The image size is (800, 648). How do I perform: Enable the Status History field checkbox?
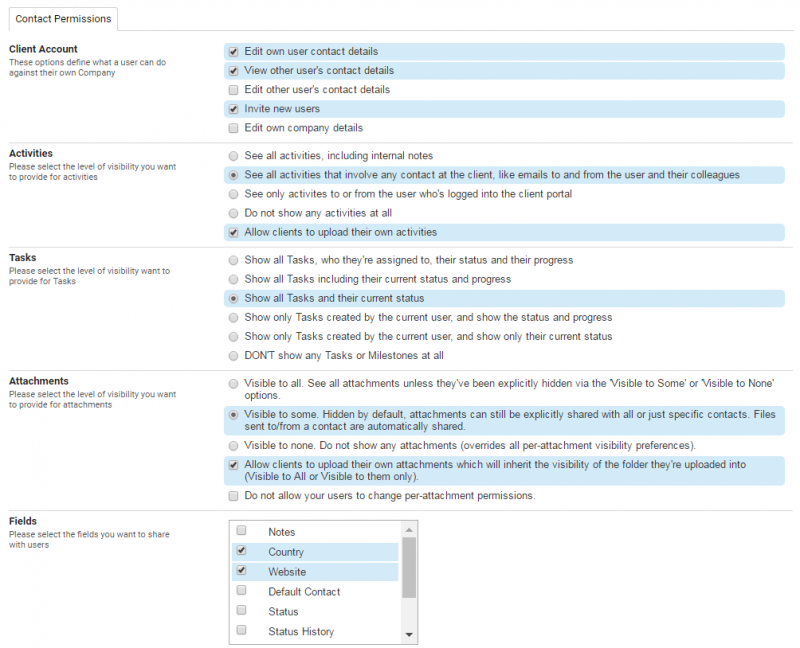tap(241, 631)
